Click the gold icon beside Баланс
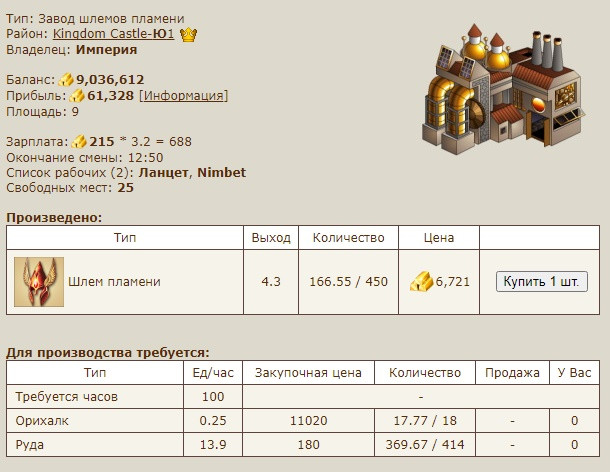The image size is (610, 472). click(x=66, y=80)
